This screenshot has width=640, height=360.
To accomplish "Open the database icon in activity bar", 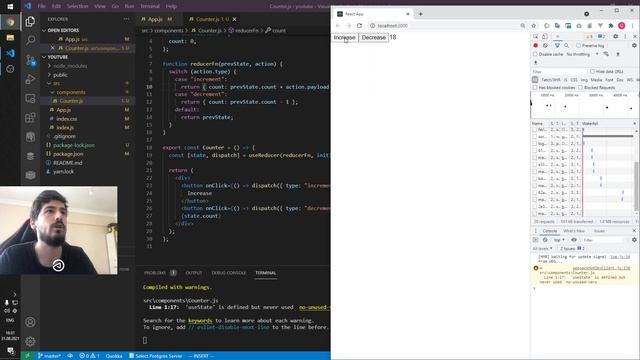I will pyautogui.click(x=30, y=156).
